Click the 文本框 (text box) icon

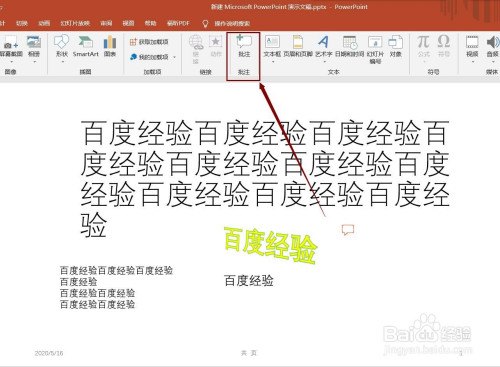pyautogui.click(x=272, y=42)
